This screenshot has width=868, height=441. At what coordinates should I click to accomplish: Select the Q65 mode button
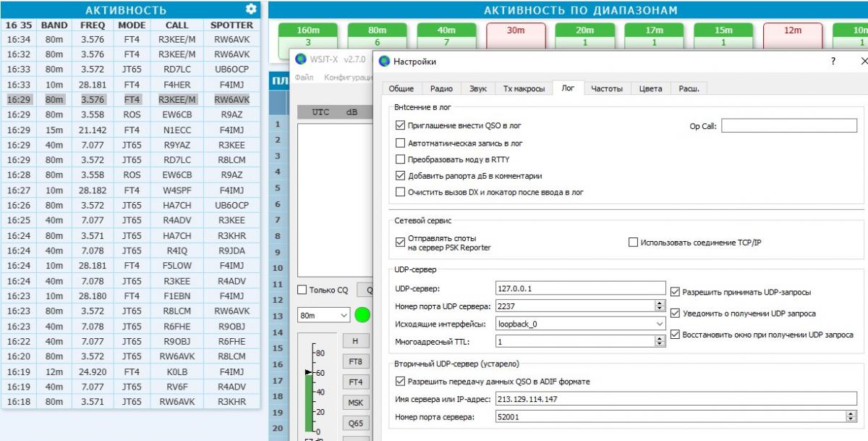coord(355,423)
